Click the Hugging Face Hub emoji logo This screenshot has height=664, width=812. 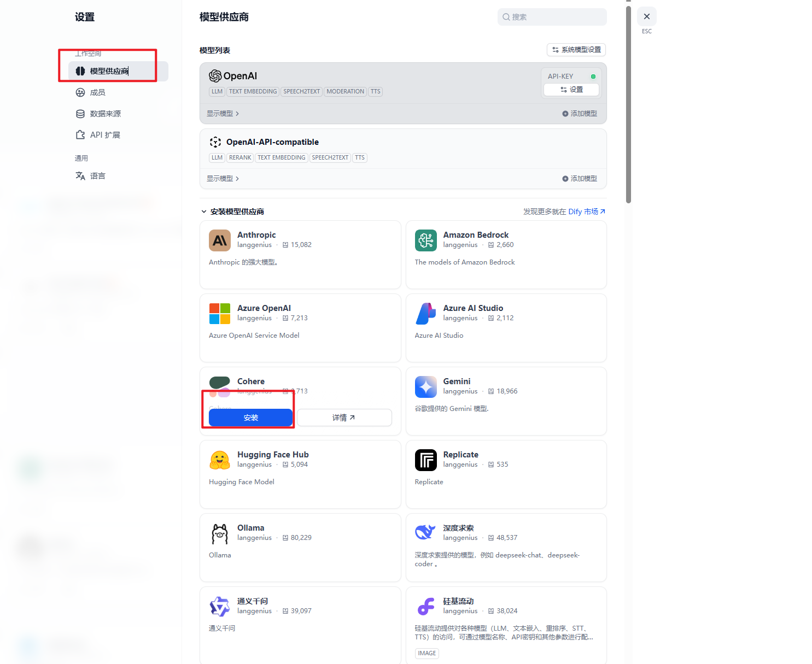[x=220, y=460]
